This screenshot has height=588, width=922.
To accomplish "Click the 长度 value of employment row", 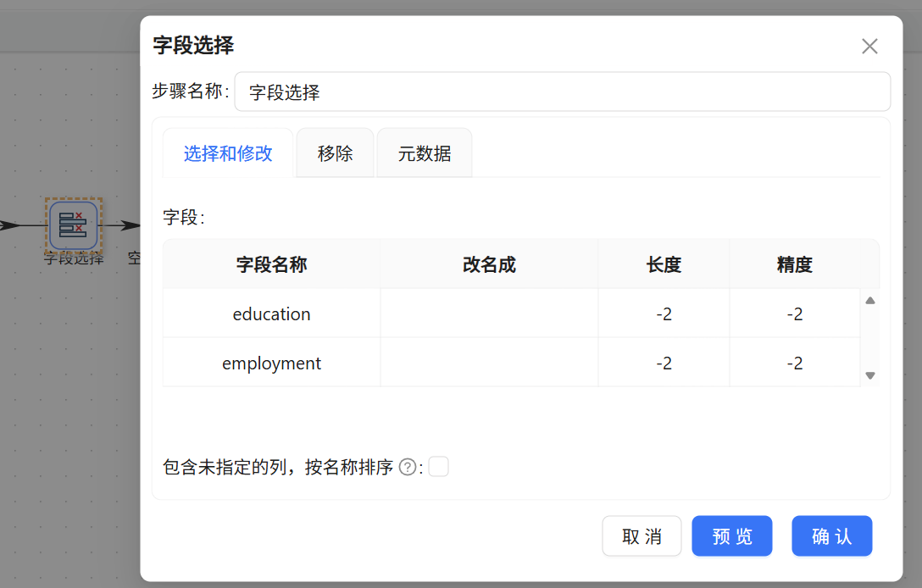I will [x=664, y=363].
